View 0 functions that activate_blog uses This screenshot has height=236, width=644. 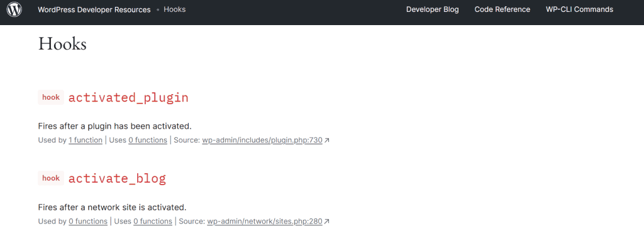point(153,221)
